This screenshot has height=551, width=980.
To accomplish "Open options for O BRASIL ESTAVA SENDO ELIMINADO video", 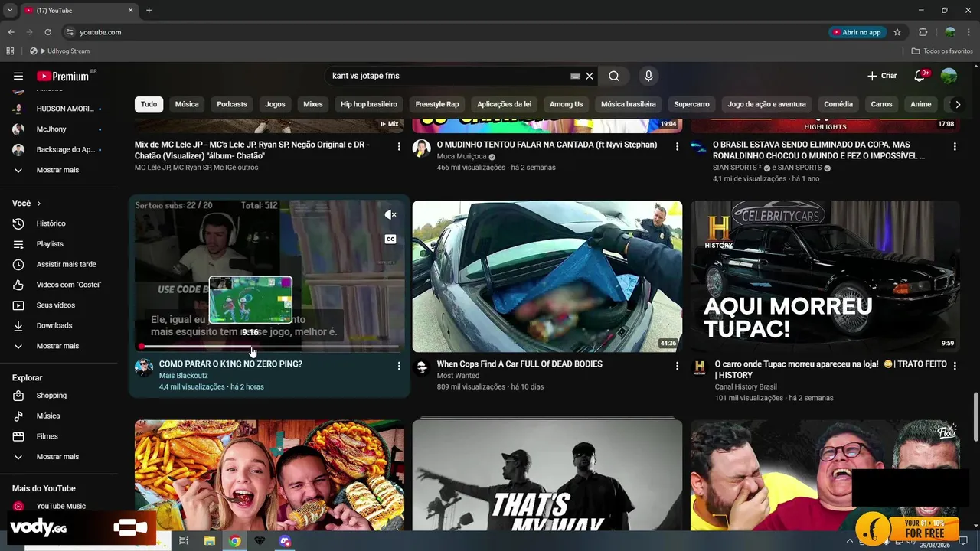I will pyautogui.click(x=955, y=146).
